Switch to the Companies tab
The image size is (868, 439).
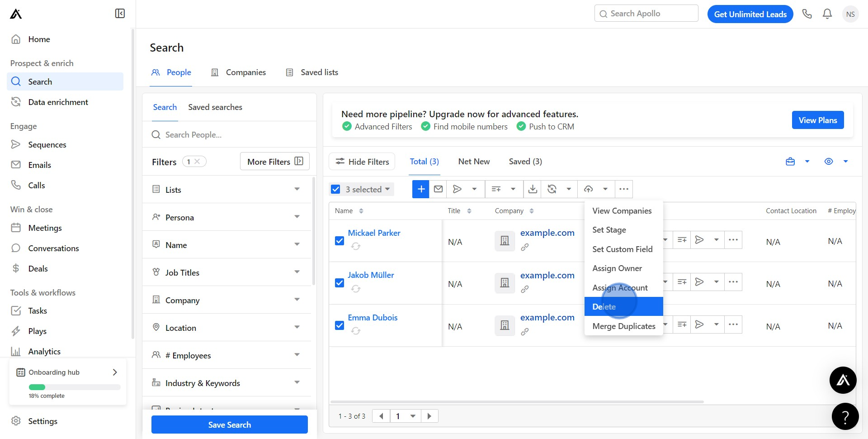pyautogui.click(x=239, y=72)
